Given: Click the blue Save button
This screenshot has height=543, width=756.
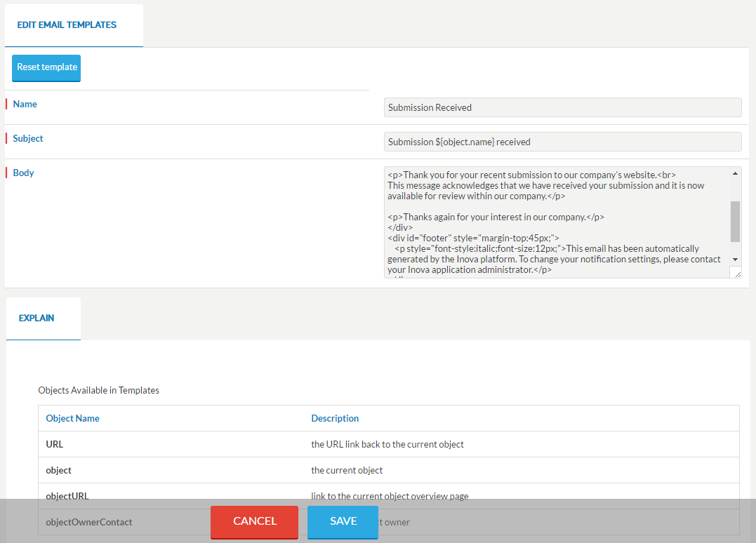Looking at the screenshot, I should pyautogui.click(x=343, y=522).
